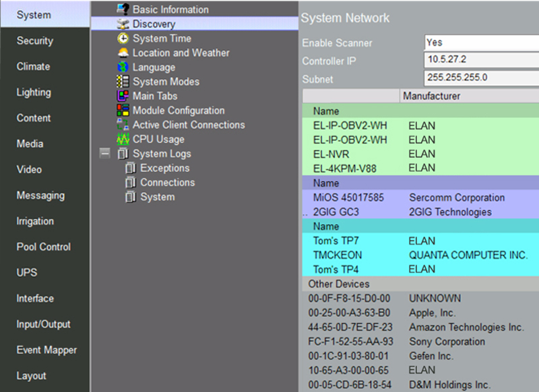Screen dimensions: 539x392
Task: Select the Sony Corporation device row
Action: click(x=420, y=341)
